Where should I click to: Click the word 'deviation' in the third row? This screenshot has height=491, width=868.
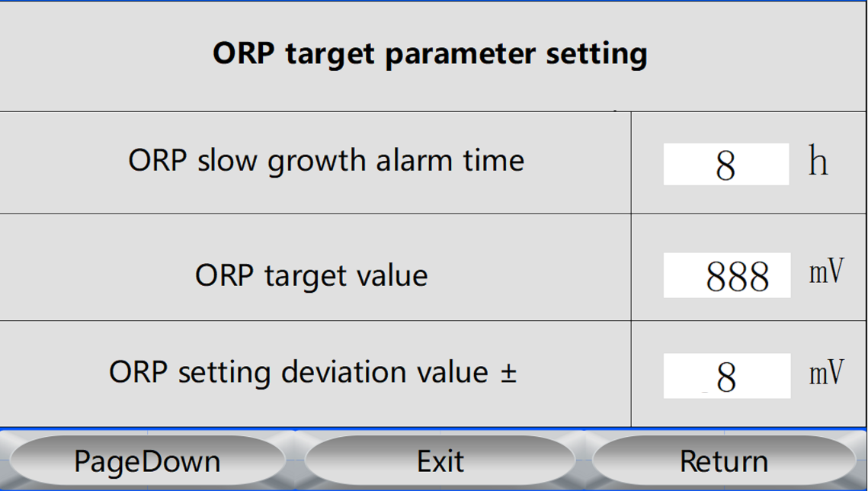pyautogui.click(x=345, y=371)
